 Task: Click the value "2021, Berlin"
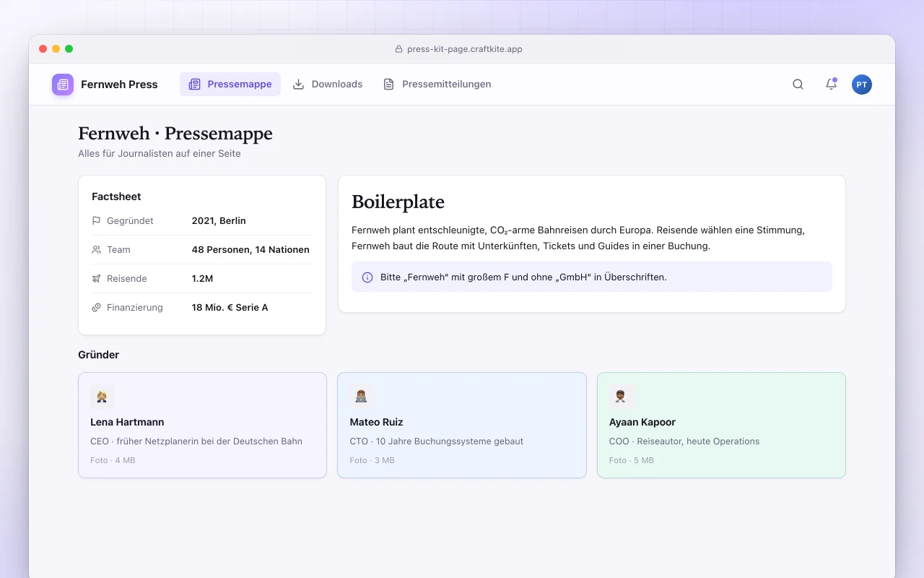pos(219,221)
